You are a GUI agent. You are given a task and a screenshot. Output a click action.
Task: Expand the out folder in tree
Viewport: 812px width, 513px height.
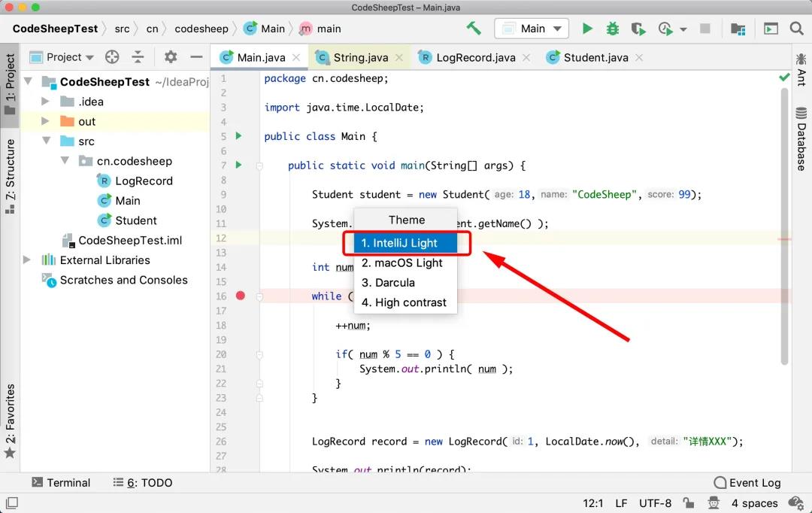click(x=45, y=121)
